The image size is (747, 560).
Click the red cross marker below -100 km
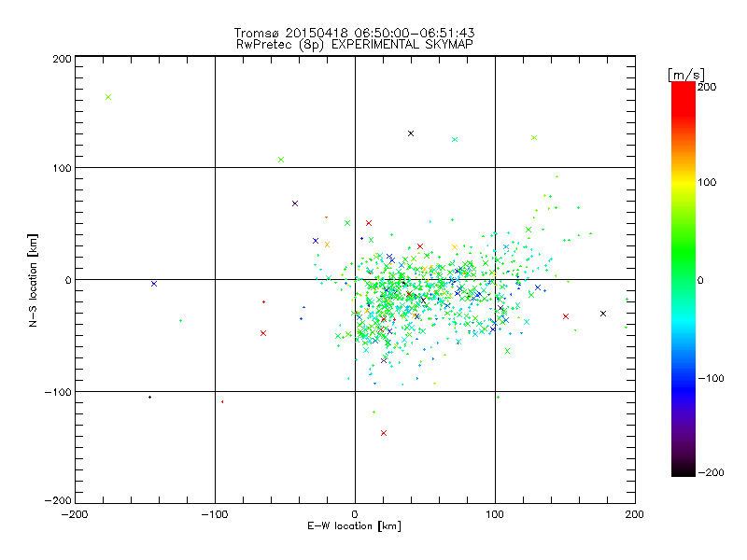coord(384,433)
